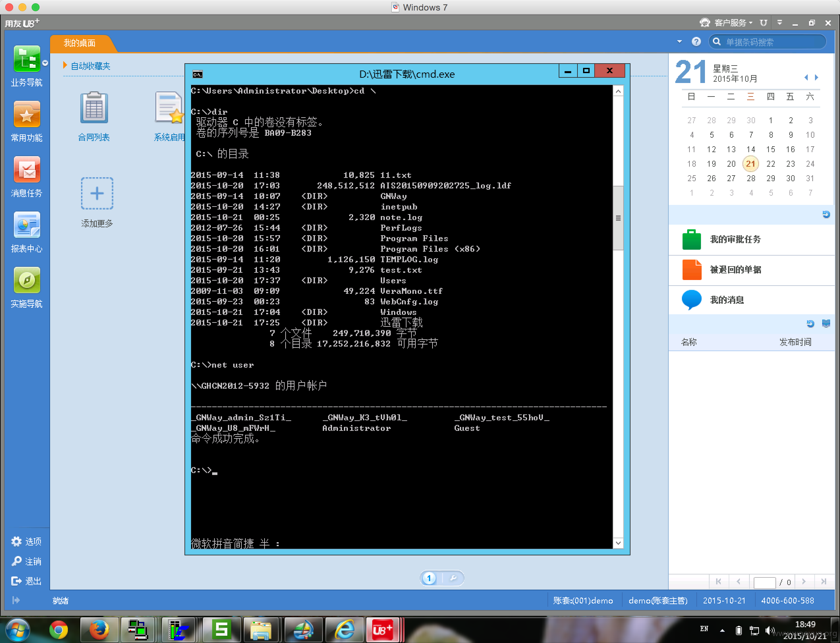
Task: Go to next calendar month
Action: tap(816, 77)
